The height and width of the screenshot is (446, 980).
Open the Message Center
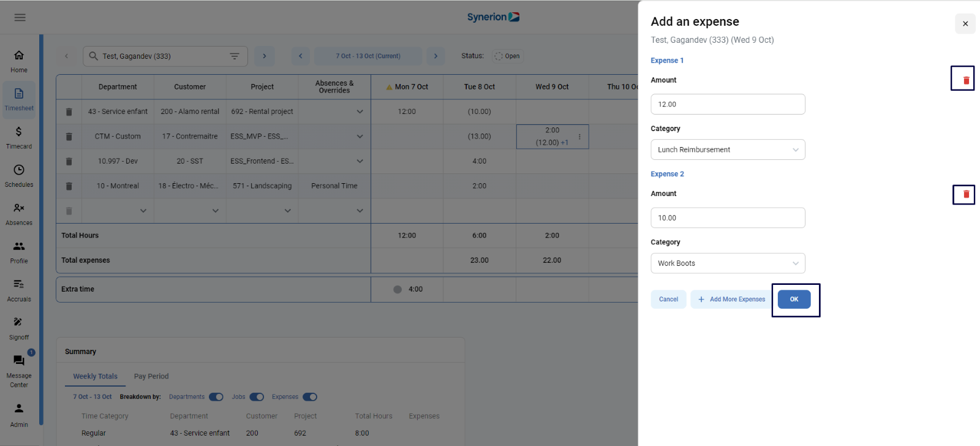click(x=19, y=371)
